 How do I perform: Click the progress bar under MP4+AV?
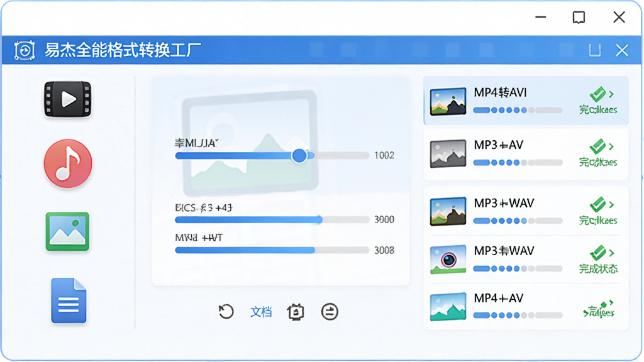click(518, 315)
